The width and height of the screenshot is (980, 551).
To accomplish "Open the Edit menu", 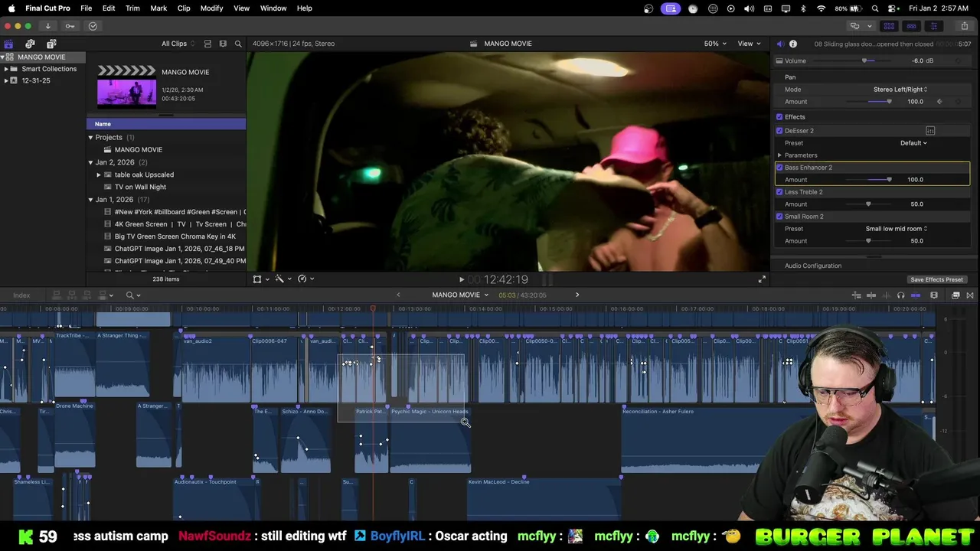I will click(109, 8).
